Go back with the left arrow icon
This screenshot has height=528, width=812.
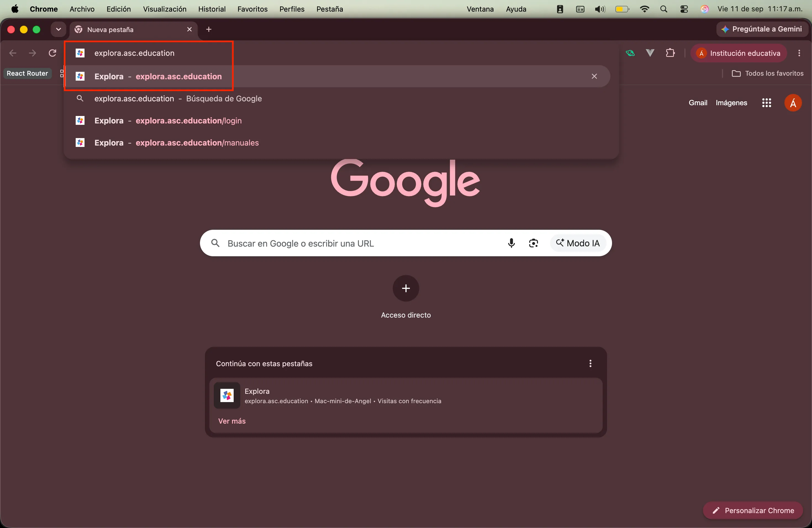(x=13, y=53)
